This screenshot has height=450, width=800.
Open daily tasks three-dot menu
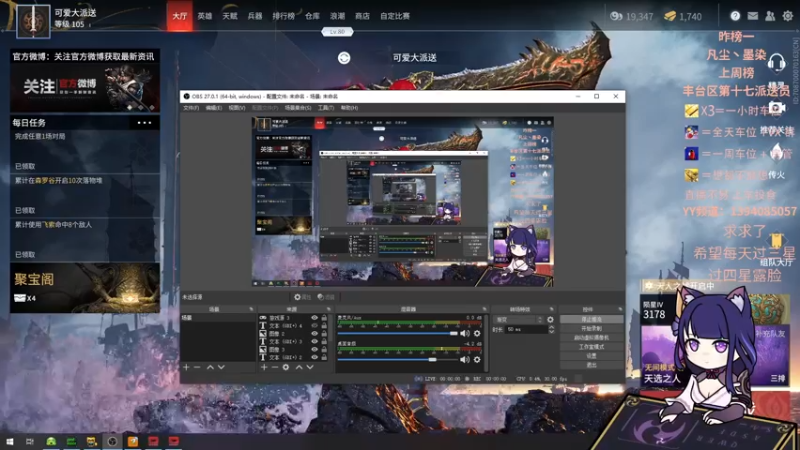[144, 123]
